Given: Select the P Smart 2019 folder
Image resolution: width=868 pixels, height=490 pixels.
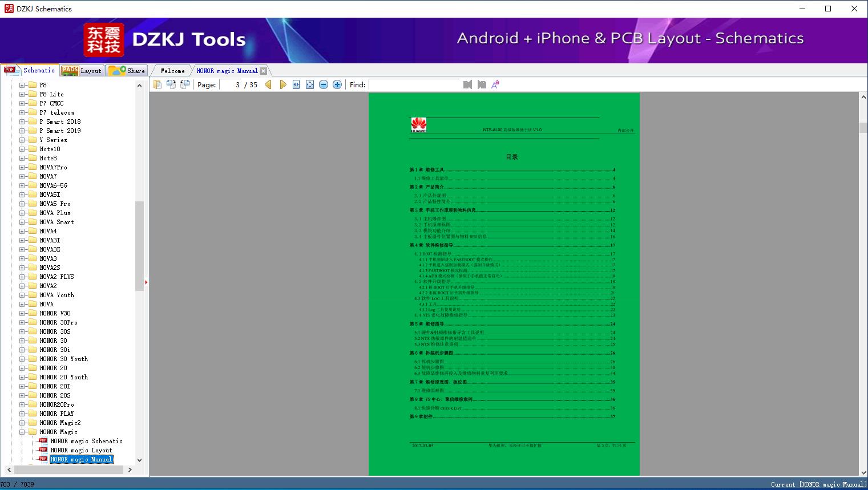Looking at the screenshot, I should pyautogui.click(x=60, y=131).
